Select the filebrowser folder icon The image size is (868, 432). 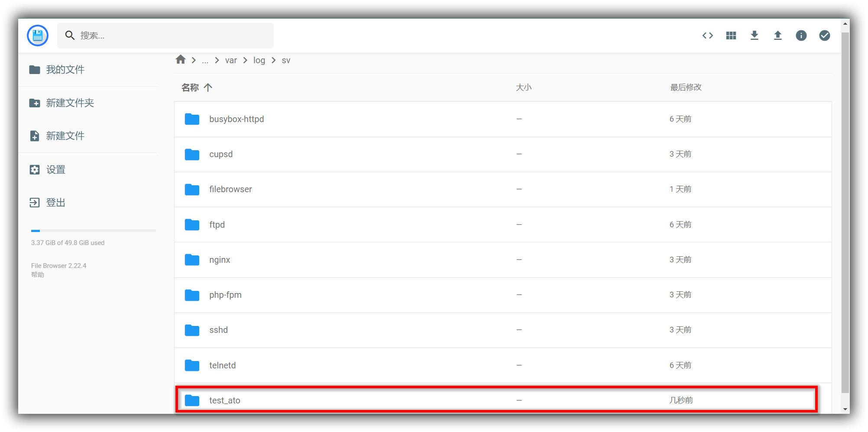[192, 190]
